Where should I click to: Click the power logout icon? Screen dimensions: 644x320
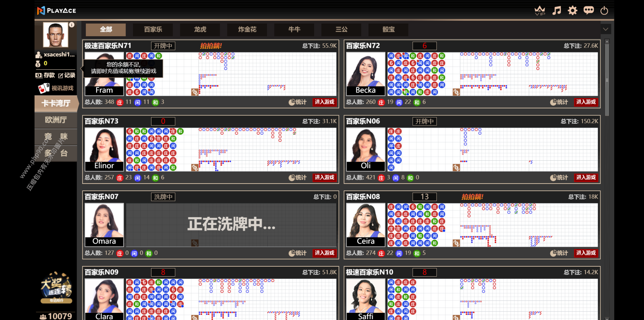604,11
